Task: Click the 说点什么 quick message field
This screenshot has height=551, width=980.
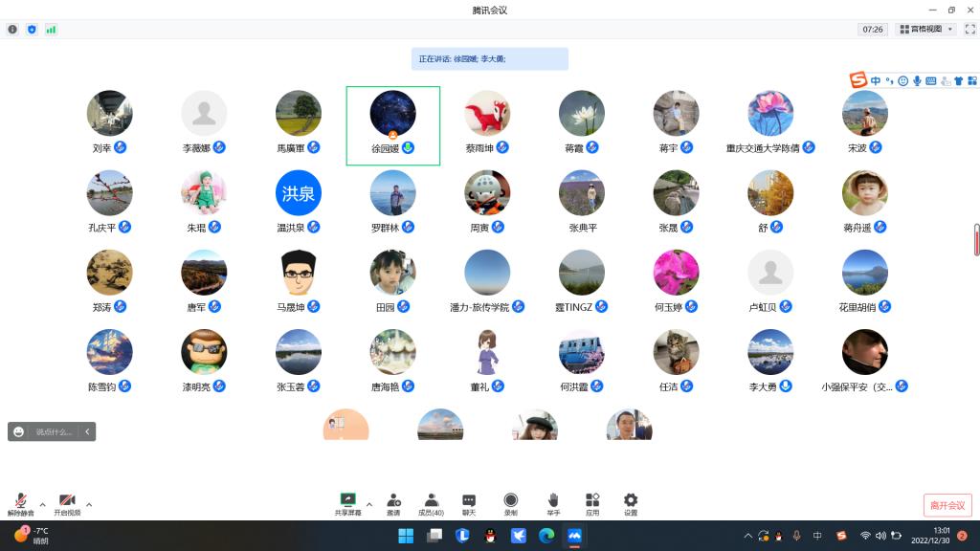Action: click(54, 432)
